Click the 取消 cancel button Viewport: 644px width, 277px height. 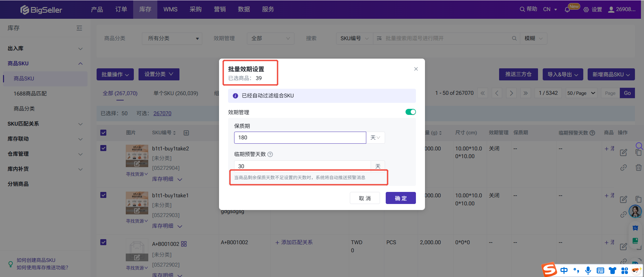click(365, 198)
